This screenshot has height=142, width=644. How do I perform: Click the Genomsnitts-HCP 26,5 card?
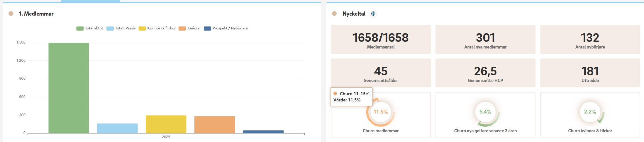[485, 73]
